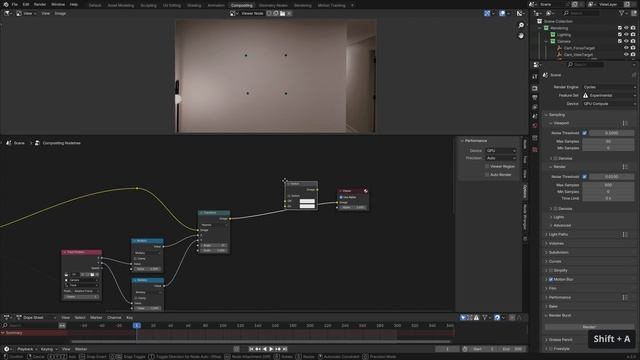Jump to the first frame of playback
640x360 pixels.
(251, 349)
